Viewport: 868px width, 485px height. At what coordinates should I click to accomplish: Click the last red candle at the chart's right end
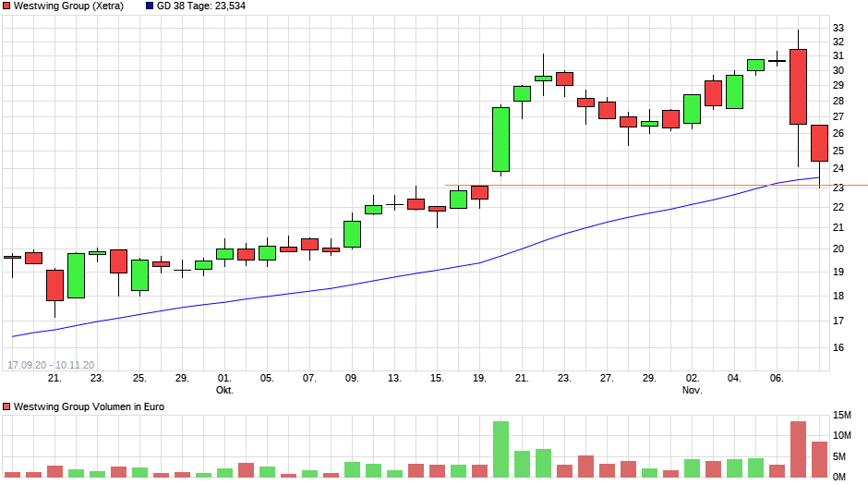819,143
